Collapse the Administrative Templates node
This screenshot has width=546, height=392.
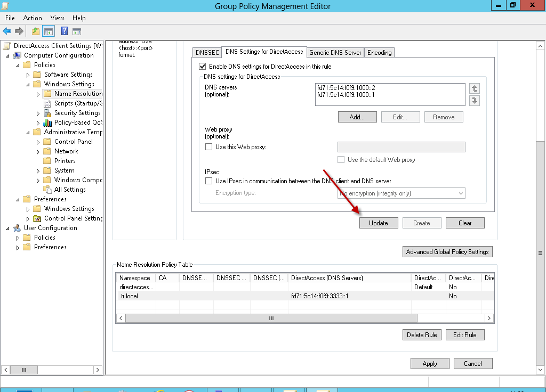pyautogui.click(x=28, y=132)
